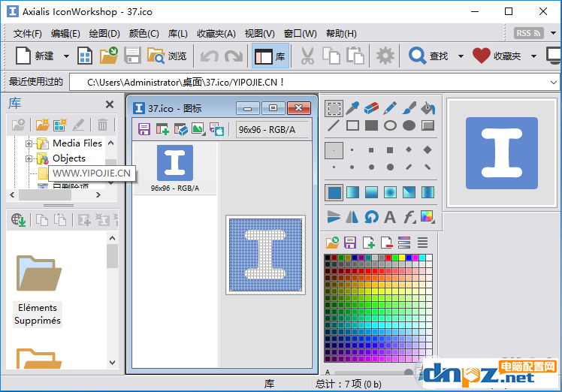Open the 查找 dropdown arrow
Viewport: 562px width, 392px height.
coord(461,56)
